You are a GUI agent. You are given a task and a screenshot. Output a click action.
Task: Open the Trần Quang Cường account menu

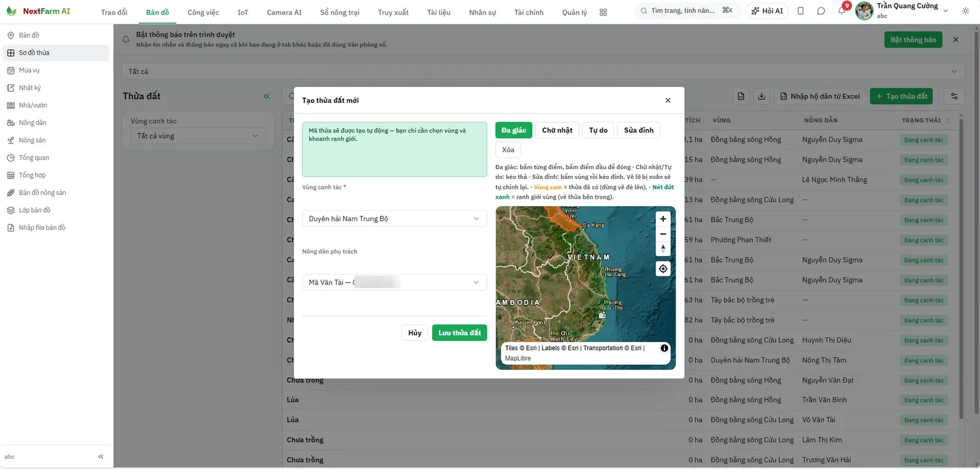902,10
